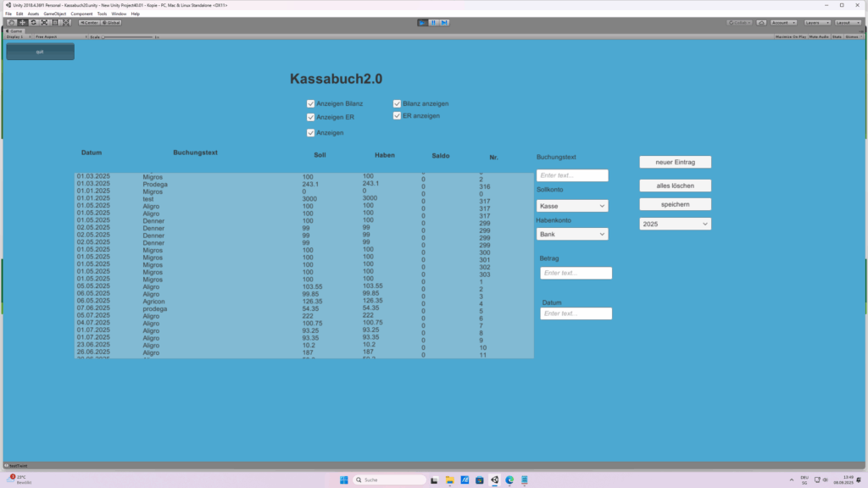Select the Hand tool in Unity toolbar

(x=11, y=22)
